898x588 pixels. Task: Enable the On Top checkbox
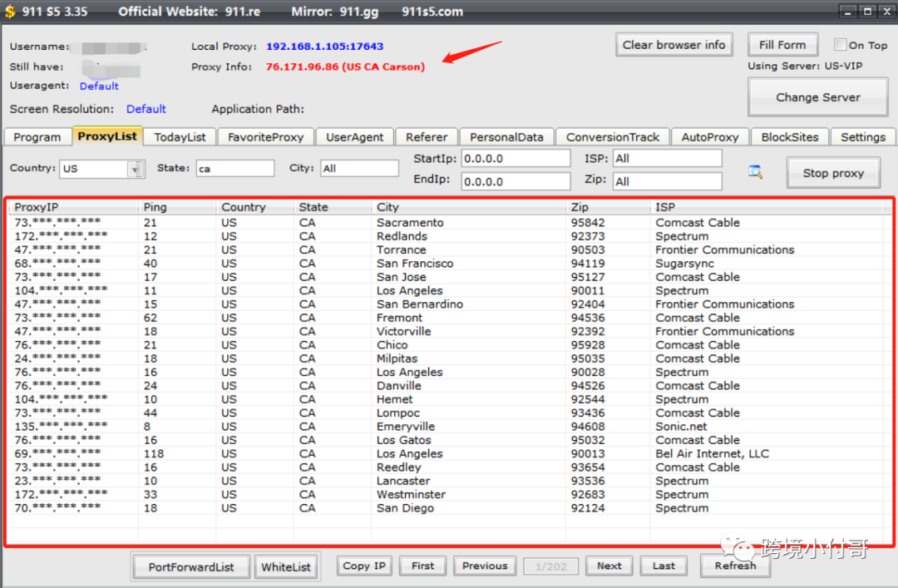tap(840, 45)
